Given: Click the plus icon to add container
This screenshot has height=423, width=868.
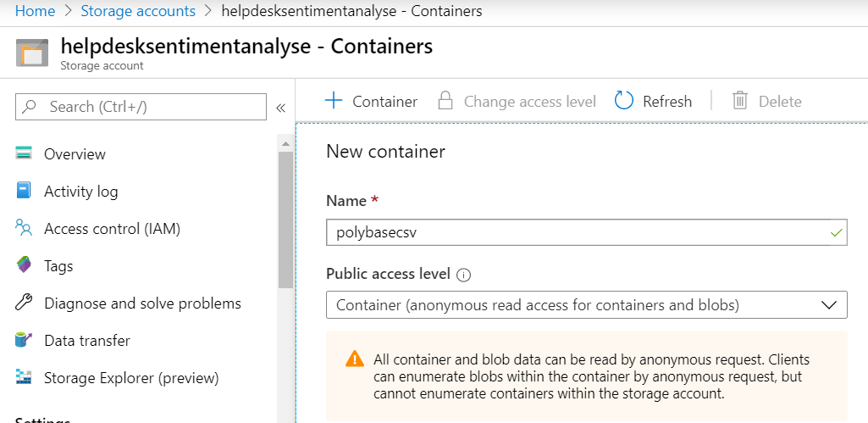Looking at the screenshot, I should [x=334, y=100].
